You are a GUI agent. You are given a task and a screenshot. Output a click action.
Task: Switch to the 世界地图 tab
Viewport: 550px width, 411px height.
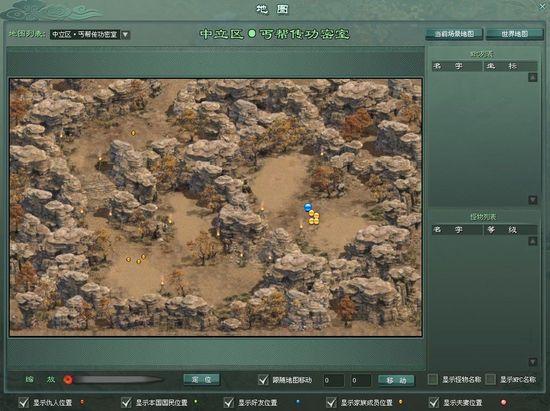tap(514, 34)
